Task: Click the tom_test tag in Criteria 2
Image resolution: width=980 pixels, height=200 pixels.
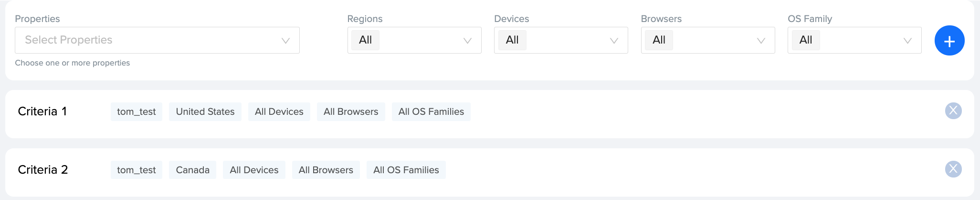Action: pos(137,170)
